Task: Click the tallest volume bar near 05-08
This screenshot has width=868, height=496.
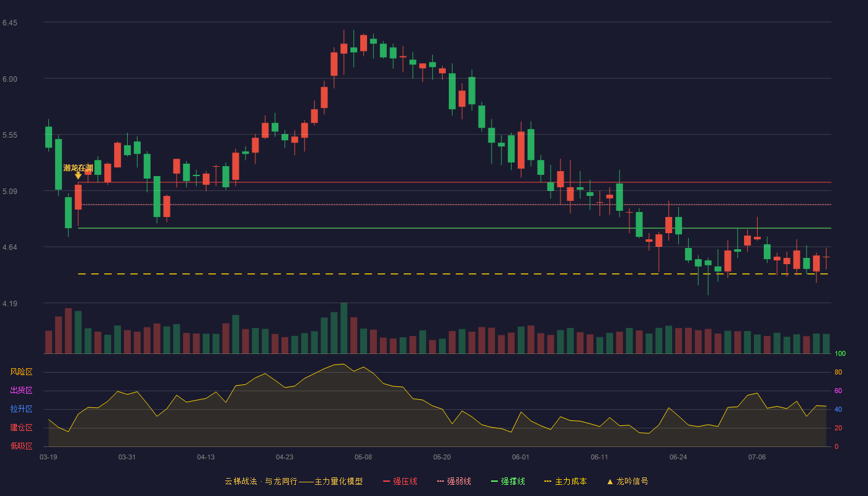Action: point(343,329)
